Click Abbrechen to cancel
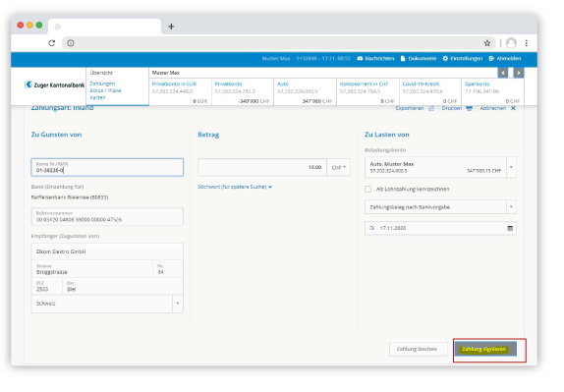The height and width of the screenshot is (392, 564). (x=498, y=108)
